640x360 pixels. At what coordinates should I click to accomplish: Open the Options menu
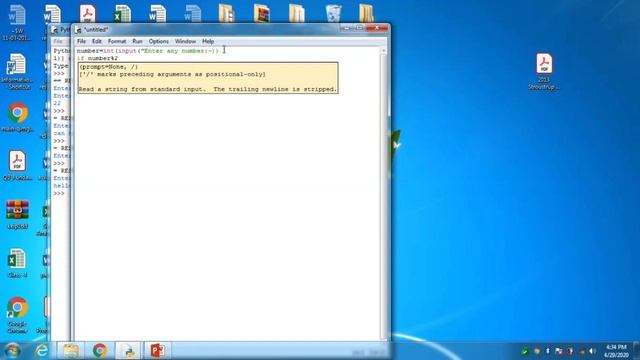pos(158,41)
